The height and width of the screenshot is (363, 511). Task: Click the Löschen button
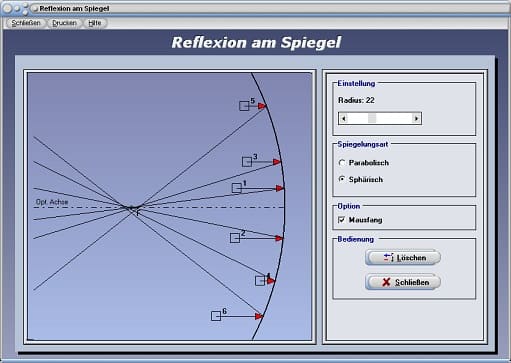pos(403,258)
